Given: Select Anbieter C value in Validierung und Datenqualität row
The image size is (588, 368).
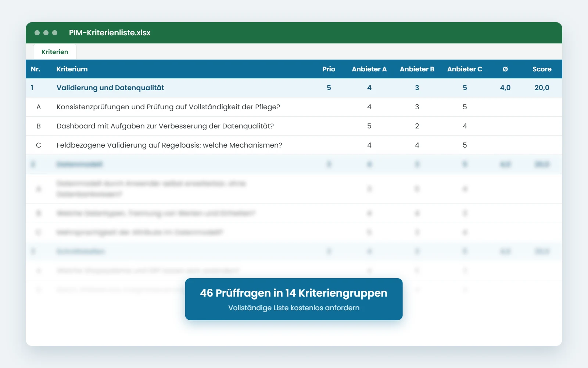Looking at the screenshot, I should (x=465, y=88).
